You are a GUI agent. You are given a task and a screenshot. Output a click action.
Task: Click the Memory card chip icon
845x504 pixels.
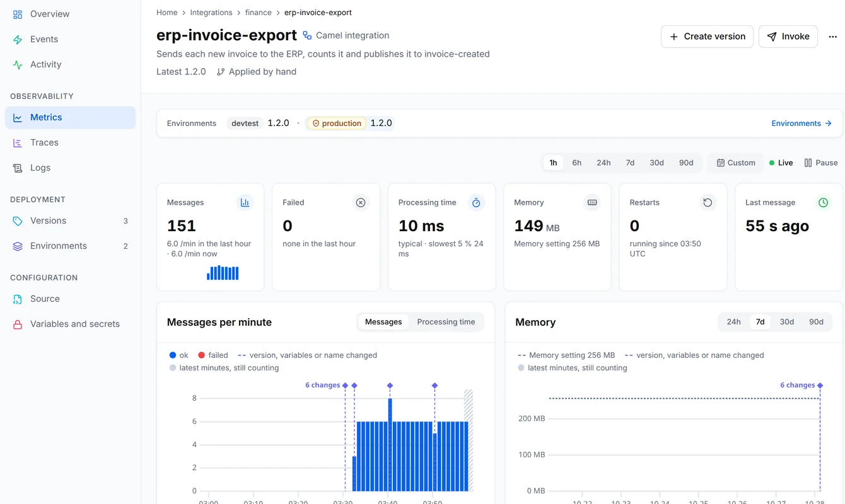[592, 203]
